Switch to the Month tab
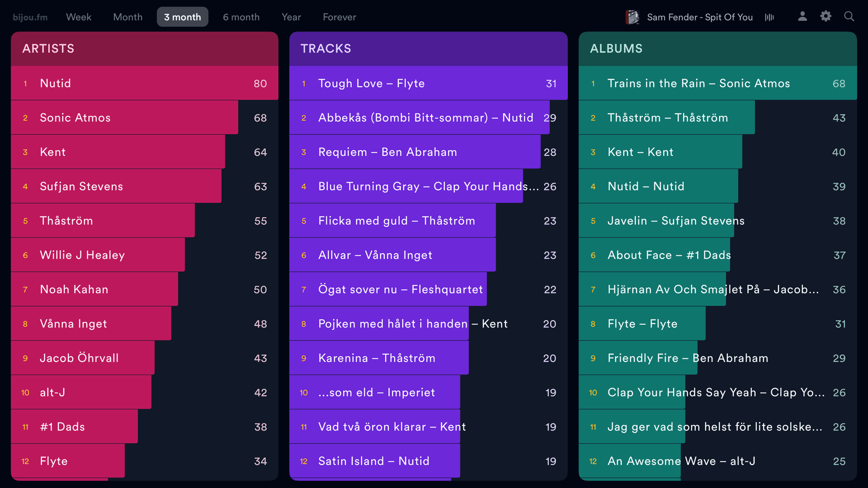This screenshot has width=868, height=488. click(x=128, y=17)
